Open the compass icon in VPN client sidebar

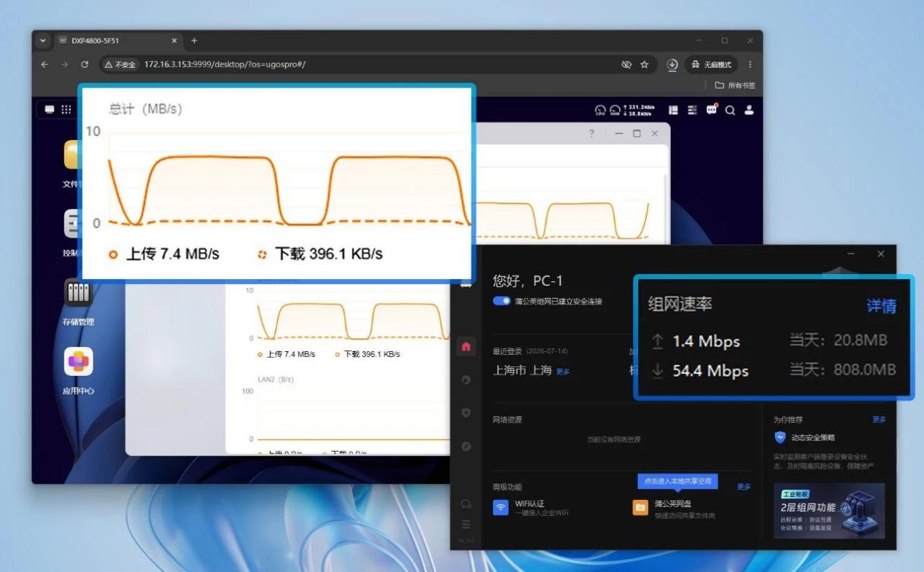(467, 446)
